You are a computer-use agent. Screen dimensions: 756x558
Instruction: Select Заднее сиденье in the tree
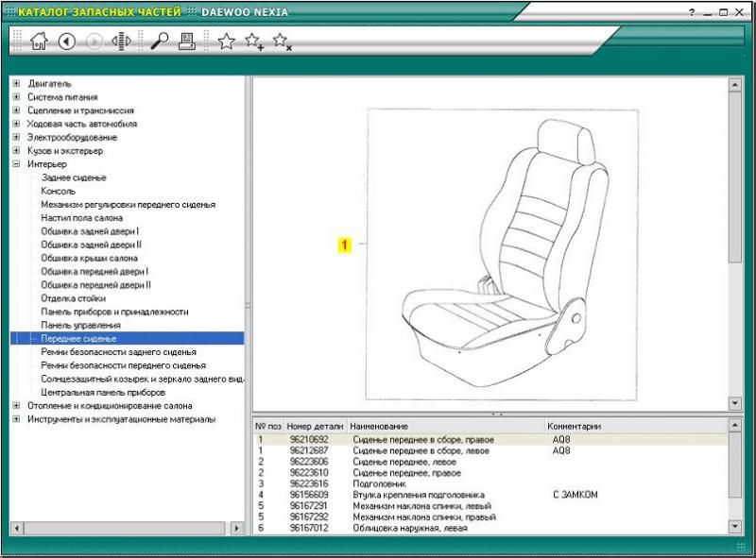click(x=74, y=178)
